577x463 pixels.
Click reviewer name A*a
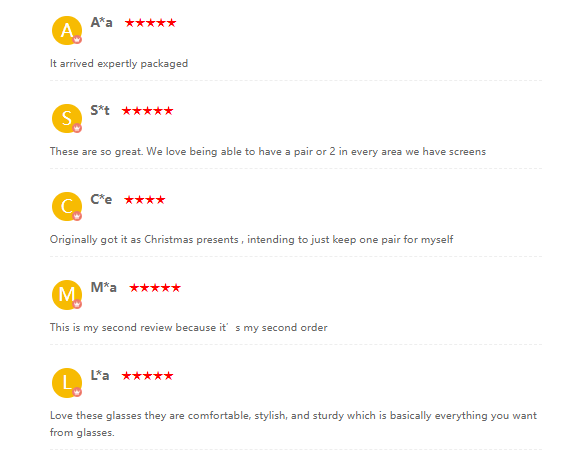pos(102,22)
